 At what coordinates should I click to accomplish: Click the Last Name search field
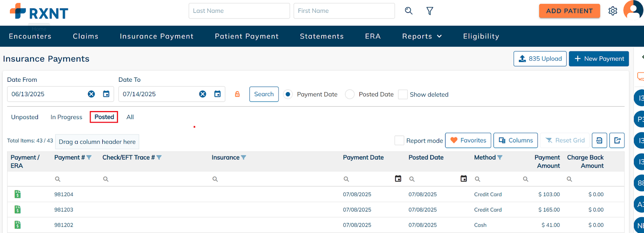239,11
